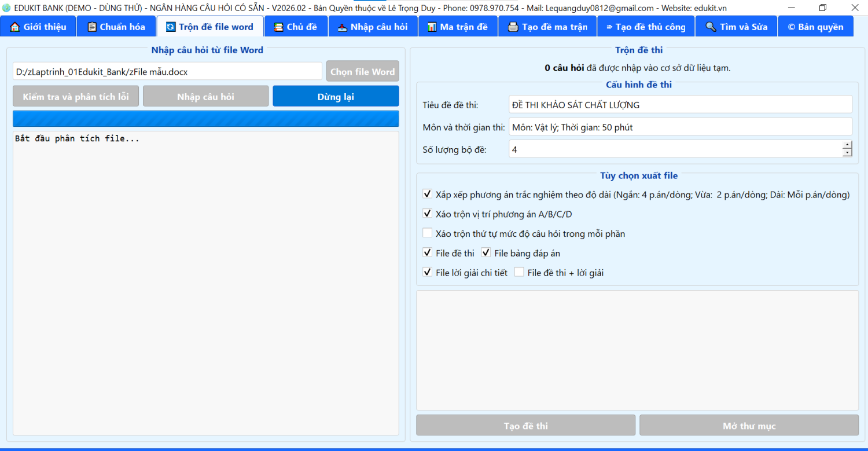Decrease Số lượng bộ đề with down arrow
The image size is (868, 451).
click(x=847, y=153)
